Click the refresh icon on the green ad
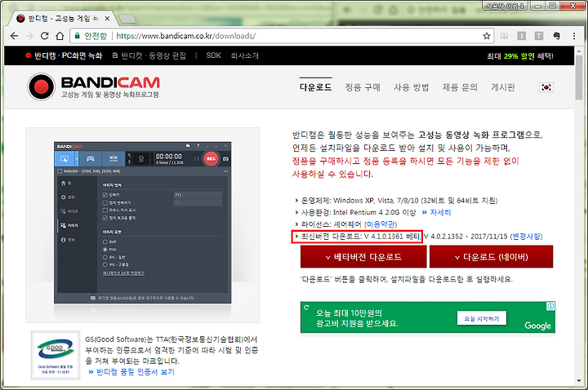588x390 pixels. 306,308
